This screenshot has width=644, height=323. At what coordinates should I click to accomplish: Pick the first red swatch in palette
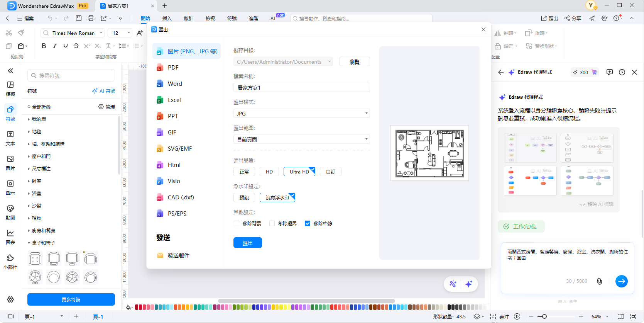click(x=137, y=307)
